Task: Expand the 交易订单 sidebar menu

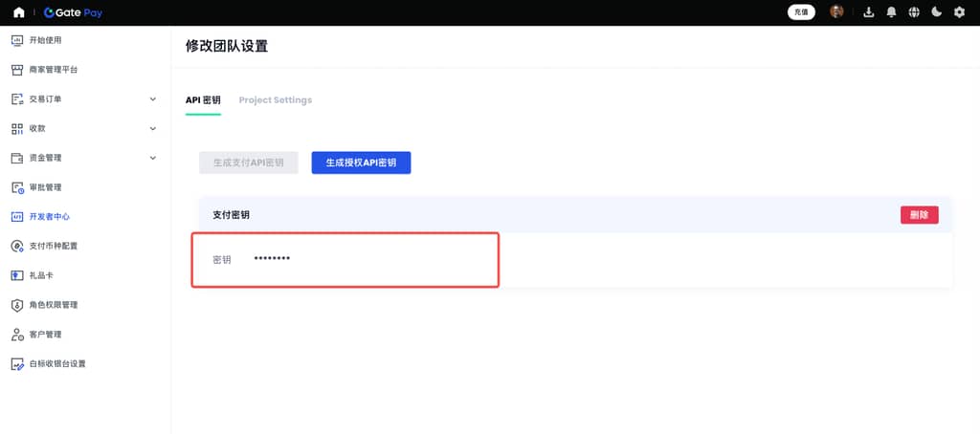Action: (x=153, y=98)
